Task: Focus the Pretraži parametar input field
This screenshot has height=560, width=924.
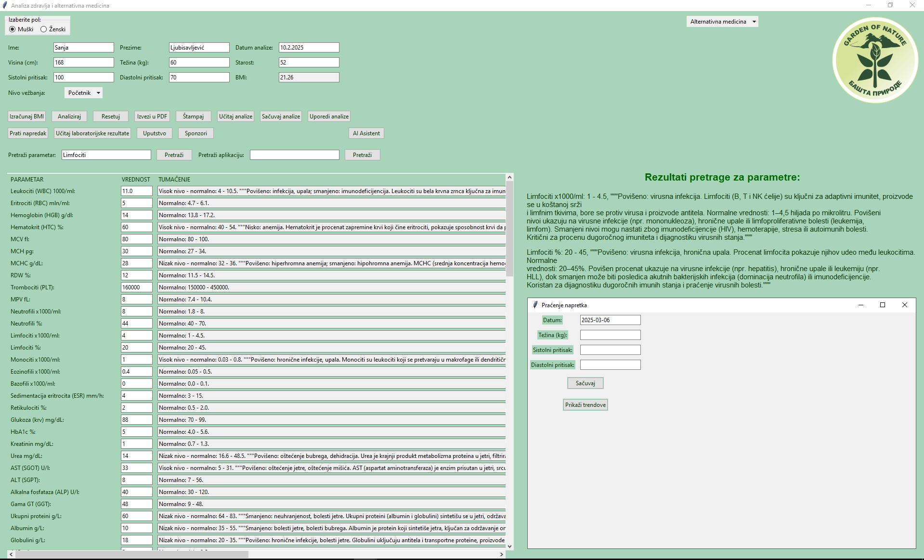Action: point(106,155)
